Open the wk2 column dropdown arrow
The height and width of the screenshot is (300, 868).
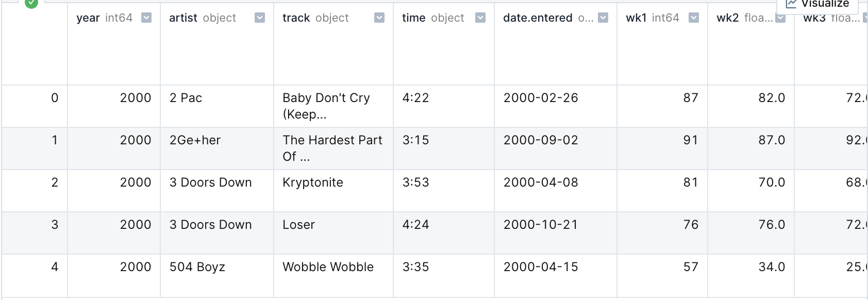(x=780, y=18)
